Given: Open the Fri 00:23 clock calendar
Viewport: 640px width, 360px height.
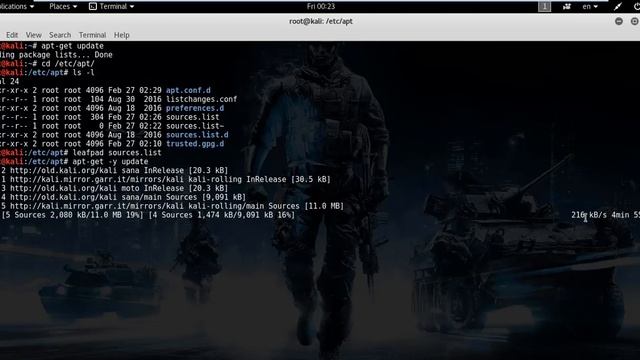Looking at the screenshot, I should coord(321,7).
